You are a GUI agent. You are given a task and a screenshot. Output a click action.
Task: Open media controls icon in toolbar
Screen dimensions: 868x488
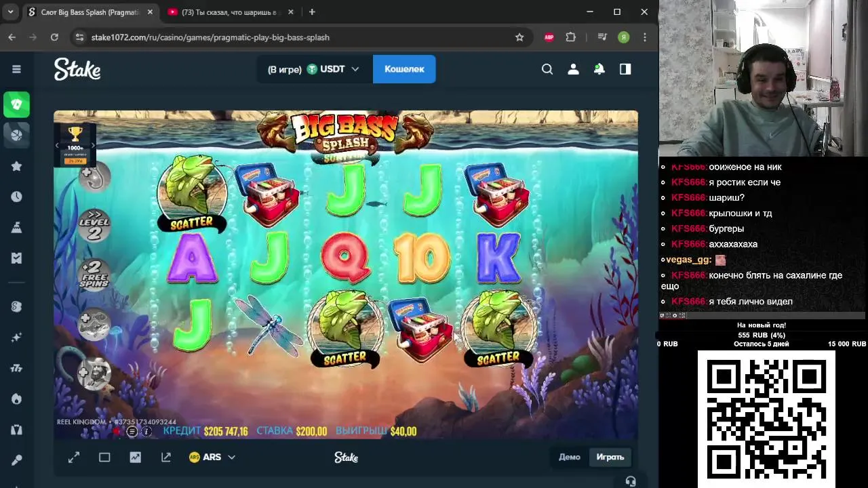(x=602, y=37)
